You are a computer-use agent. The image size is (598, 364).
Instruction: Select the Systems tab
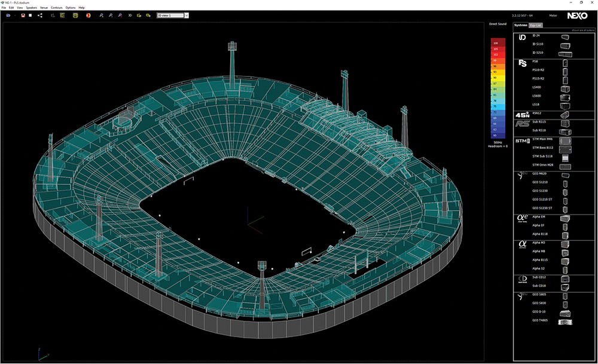tap(521, 25)
